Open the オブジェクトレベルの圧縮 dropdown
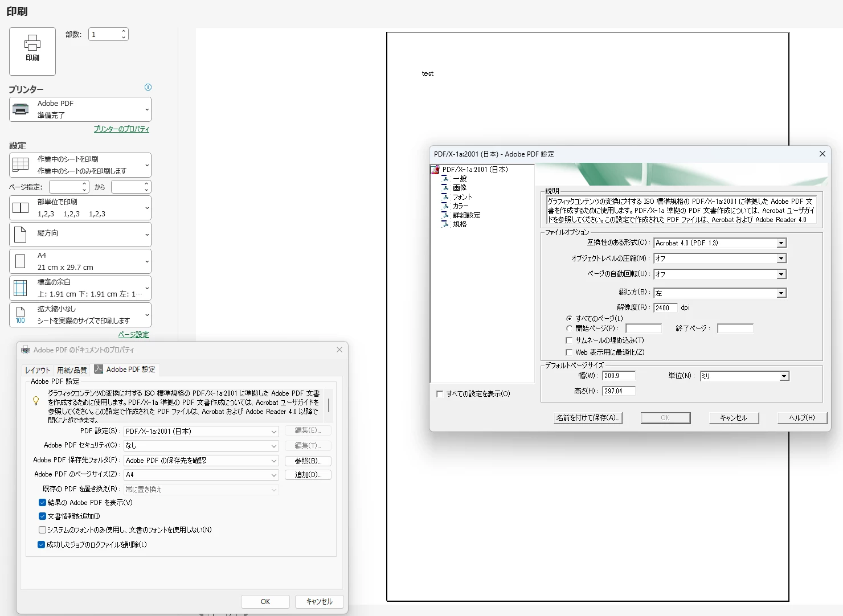 (720, 258)
